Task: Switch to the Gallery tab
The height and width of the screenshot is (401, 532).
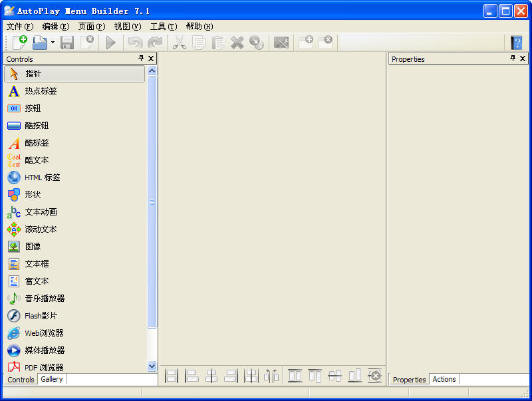Action: pyautogui.click(x=51, y=379)
